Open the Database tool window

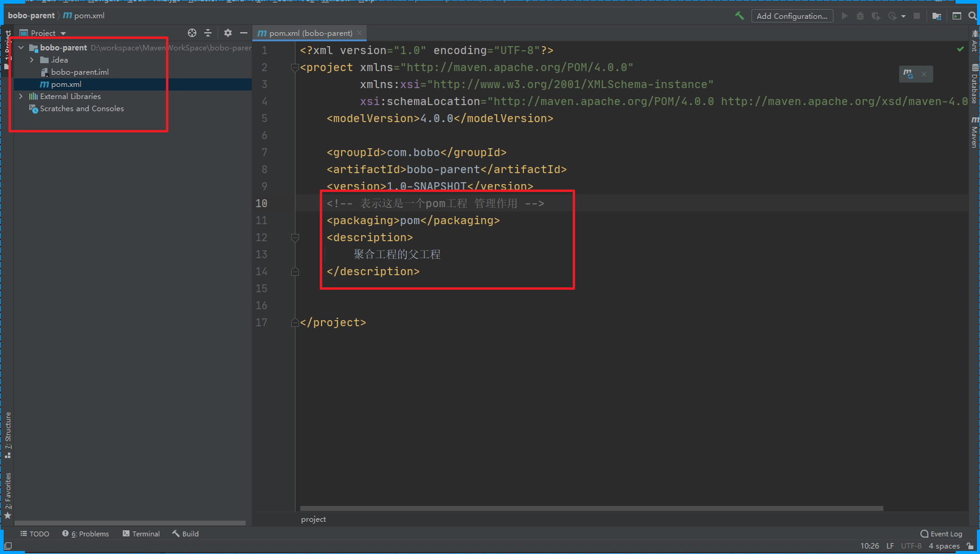click(975, 84)
